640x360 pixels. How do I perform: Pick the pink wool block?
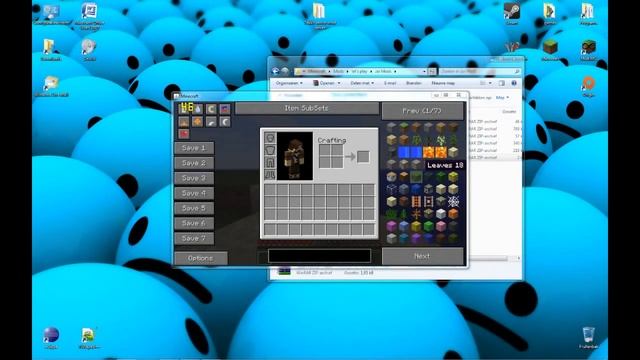pyautogui.click(x=441, y=226)
